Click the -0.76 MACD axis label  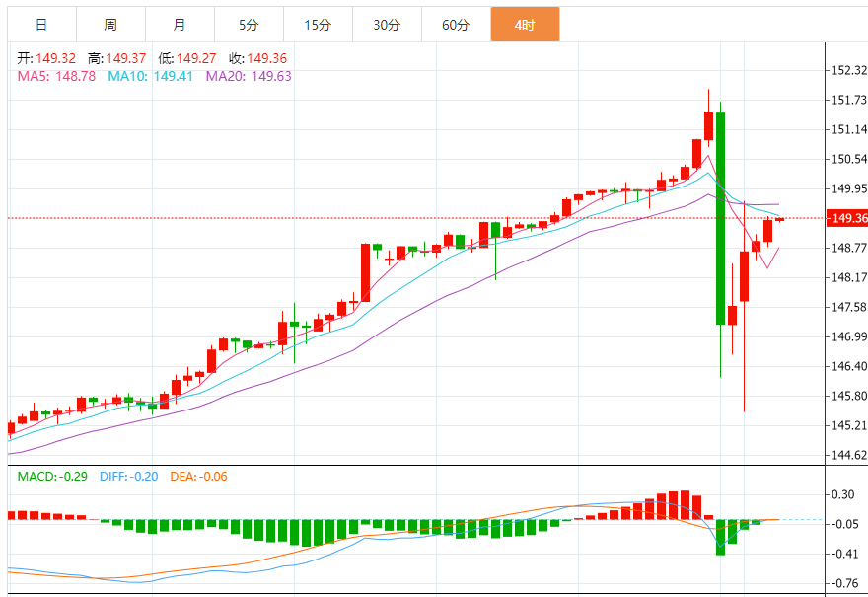tap(844, 583)
